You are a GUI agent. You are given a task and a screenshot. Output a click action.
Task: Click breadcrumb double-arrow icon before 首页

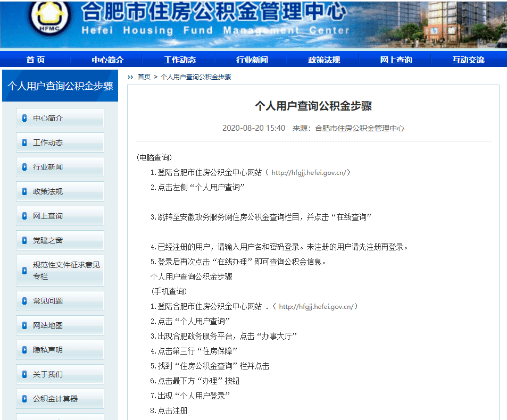click(x=131, y=77)
